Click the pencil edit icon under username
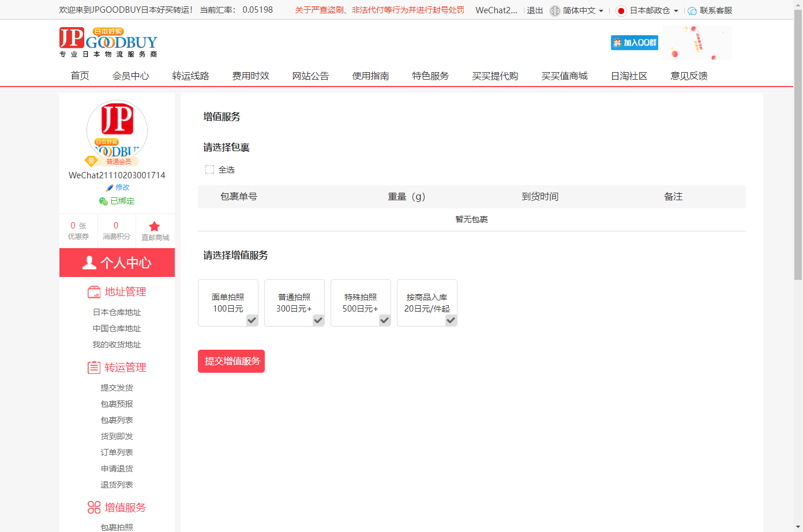This screenshot has height=532, width=803. click(110, 188)
